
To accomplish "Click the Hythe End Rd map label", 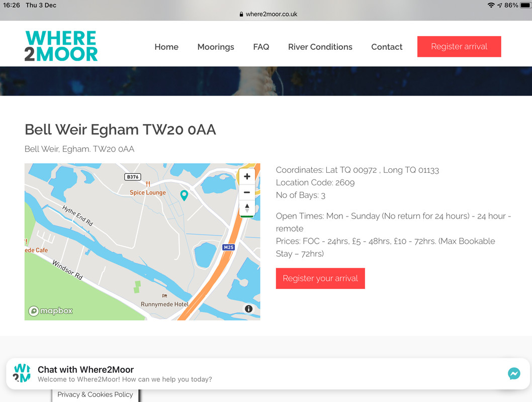I will click(x=78, y=216).
